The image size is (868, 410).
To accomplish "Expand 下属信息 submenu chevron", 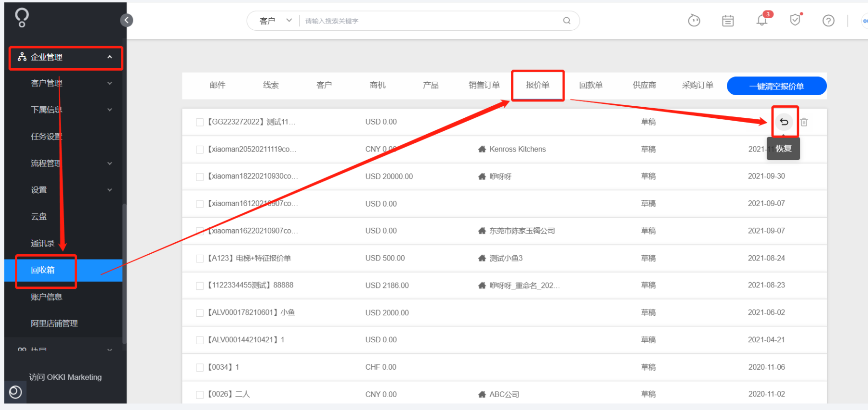I will pyautogui.click(x=109, y=110).
